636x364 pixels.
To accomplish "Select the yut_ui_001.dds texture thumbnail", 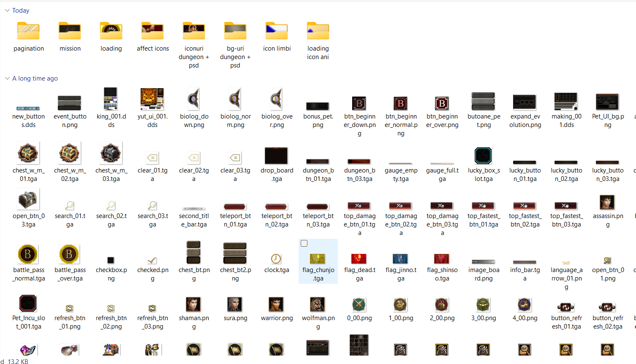I will [x=152, y=100].
